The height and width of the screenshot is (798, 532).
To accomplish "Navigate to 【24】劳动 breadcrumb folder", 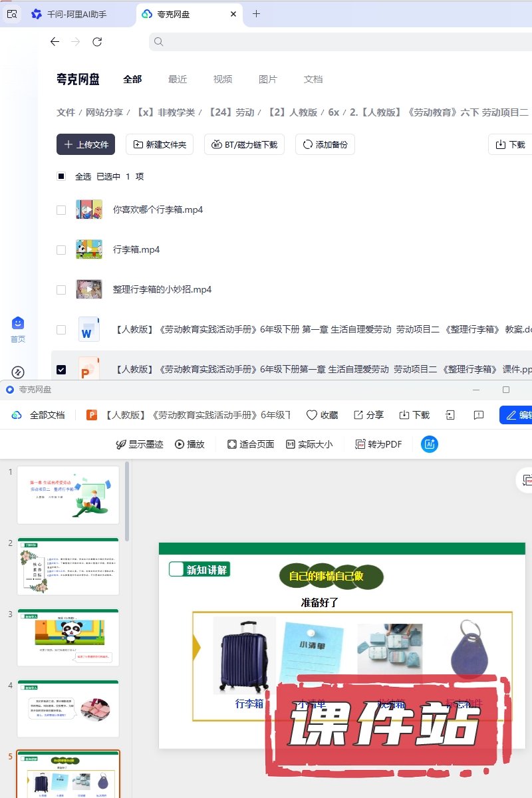I will click(x=231, y=112).
